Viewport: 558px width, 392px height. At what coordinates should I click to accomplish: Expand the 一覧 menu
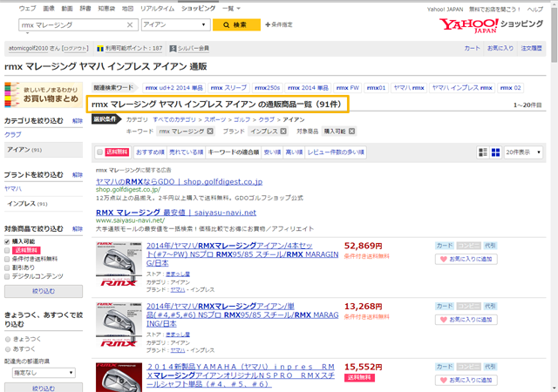[x=232, y=8]
